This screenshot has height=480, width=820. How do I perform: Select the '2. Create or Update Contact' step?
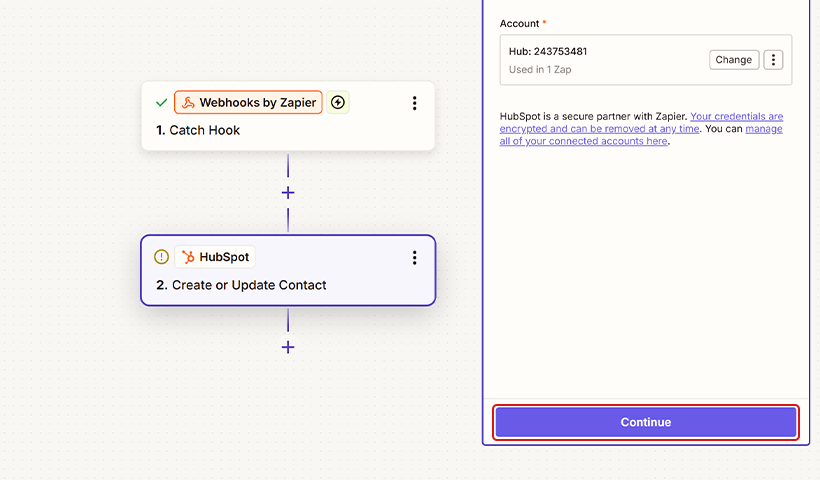(x=241, y=285)
